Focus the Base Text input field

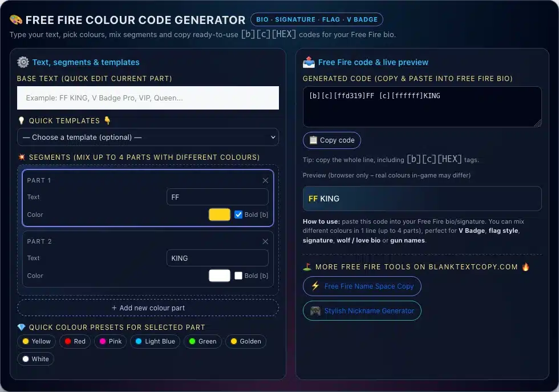(148, 98)
